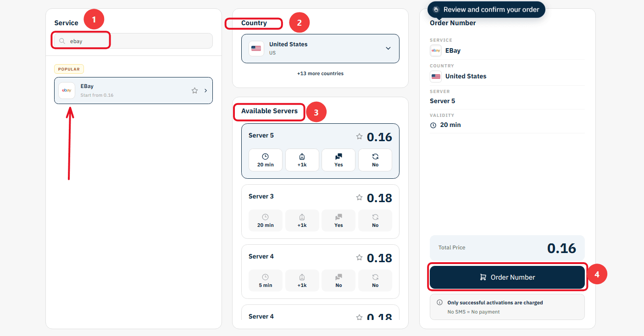Select the Server 3 card
The image size is (644, 336).
click(x=320, y=211)
